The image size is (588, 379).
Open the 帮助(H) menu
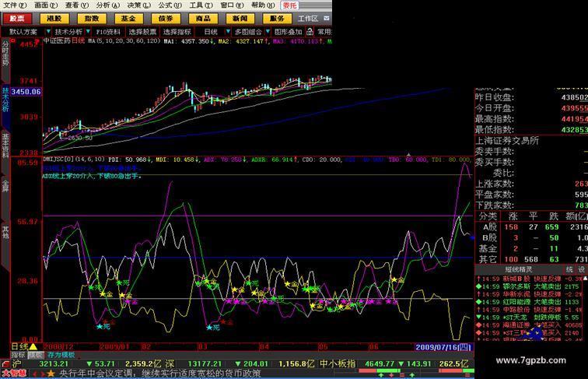(263, 5)
